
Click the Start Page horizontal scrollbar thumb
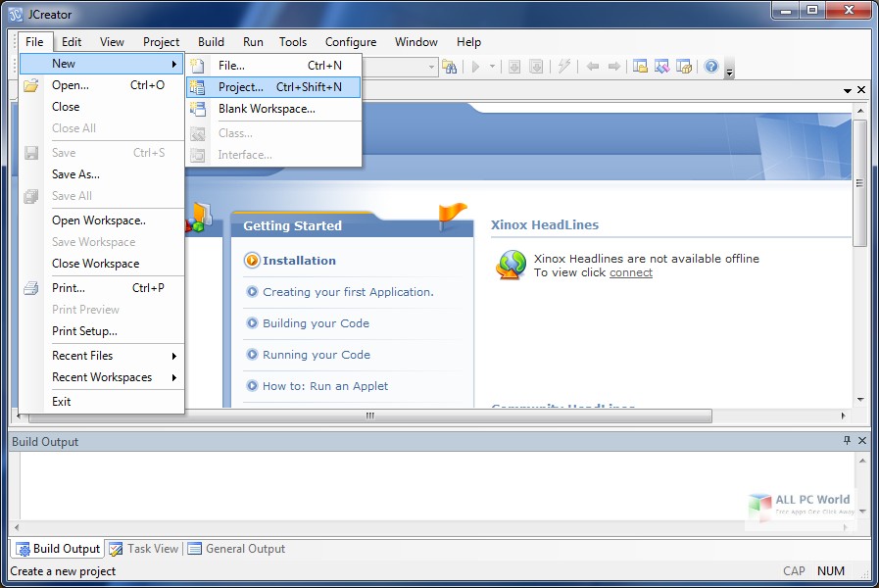370,416
